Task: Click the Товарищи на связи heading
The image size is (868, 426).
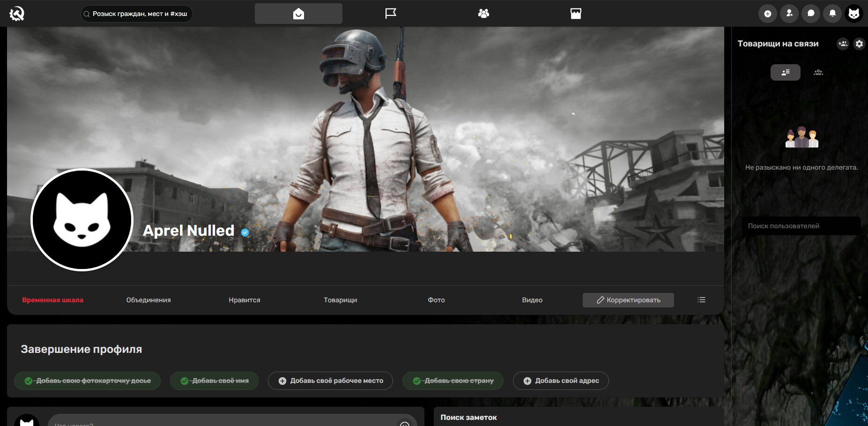Action: [778, 44]
